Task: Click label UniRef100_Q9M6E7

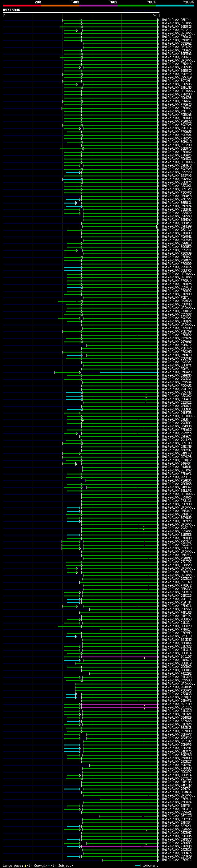Action: pyautogui.click(x=177, y=57)
